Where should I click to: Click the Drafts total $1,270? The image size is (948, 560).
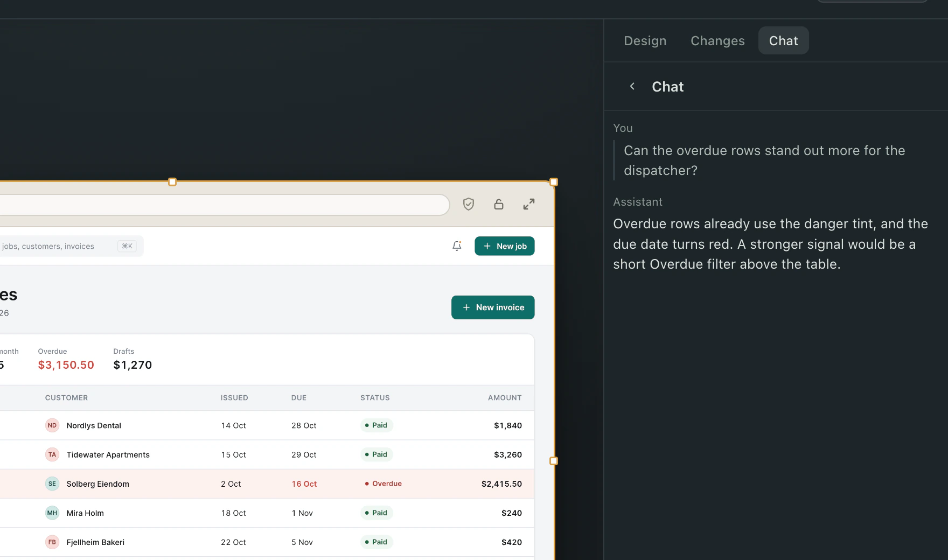133,365
